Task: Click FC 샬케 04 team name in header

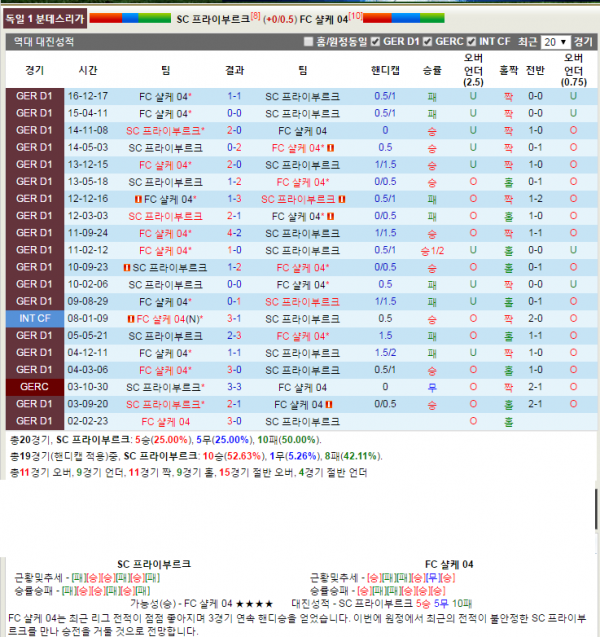Action: coord(324,19)
